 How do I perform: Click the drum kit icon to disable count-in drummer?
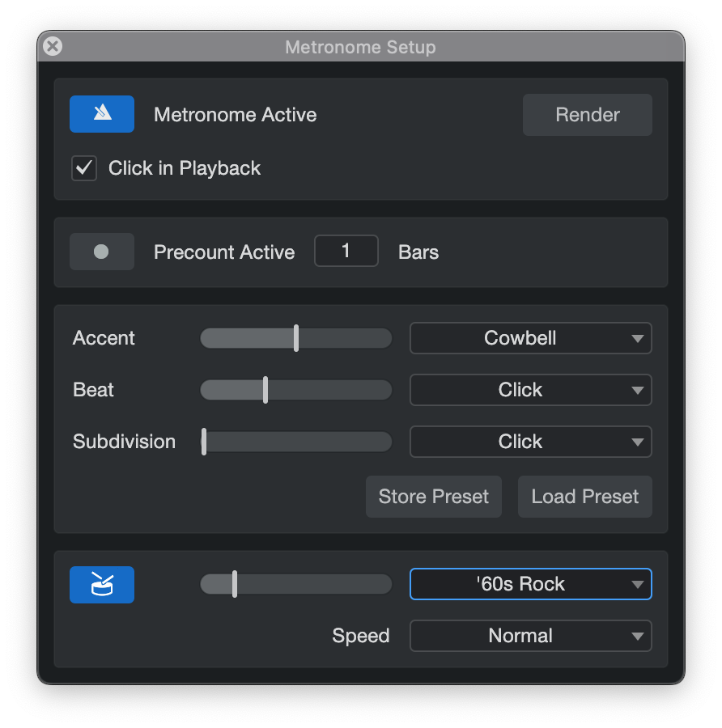click(x=101, y=584)
